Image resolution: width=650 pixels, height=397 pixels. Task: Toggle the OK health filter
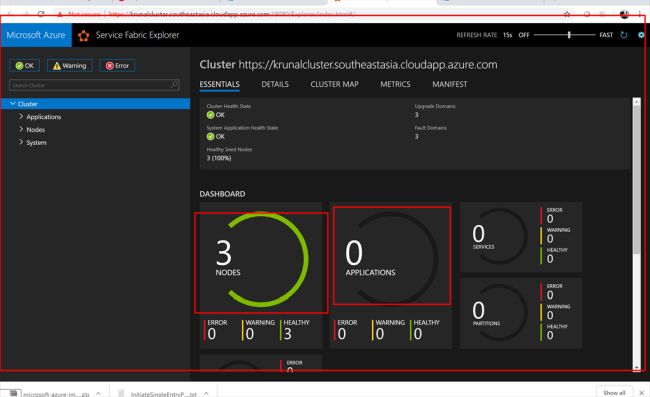[x=24, y=65]
